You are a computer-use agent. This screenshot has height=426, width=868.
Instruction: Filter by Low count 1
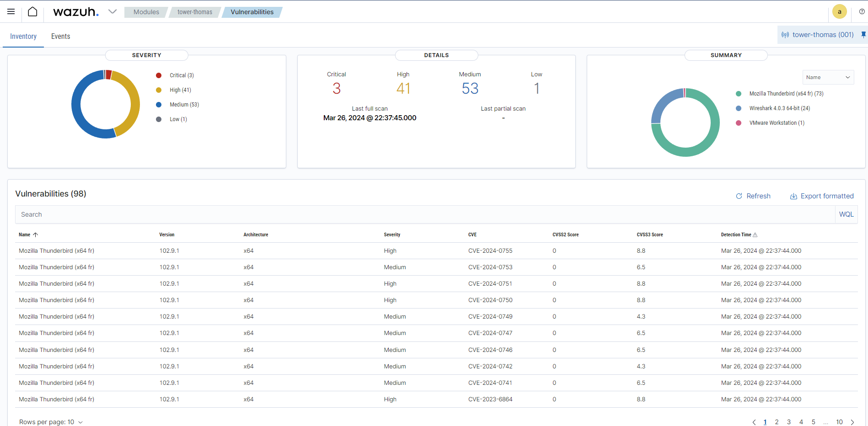click(536, 88)
